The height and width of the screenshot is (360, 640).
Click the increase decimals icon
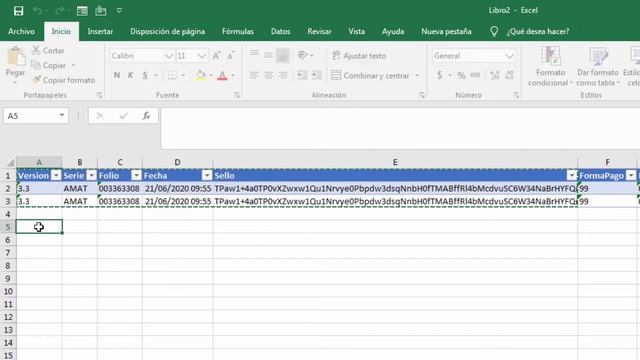(495, 76)
